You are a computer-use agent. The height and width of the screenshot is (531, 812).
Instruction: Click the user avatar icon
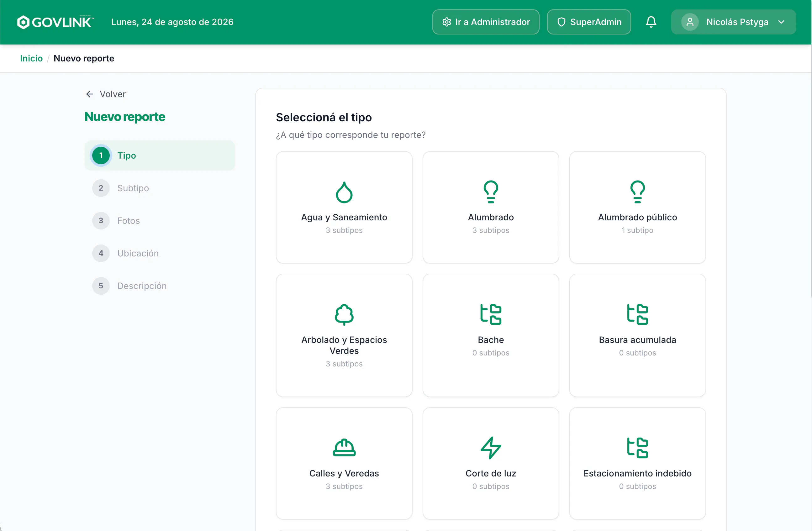[689, 22]
